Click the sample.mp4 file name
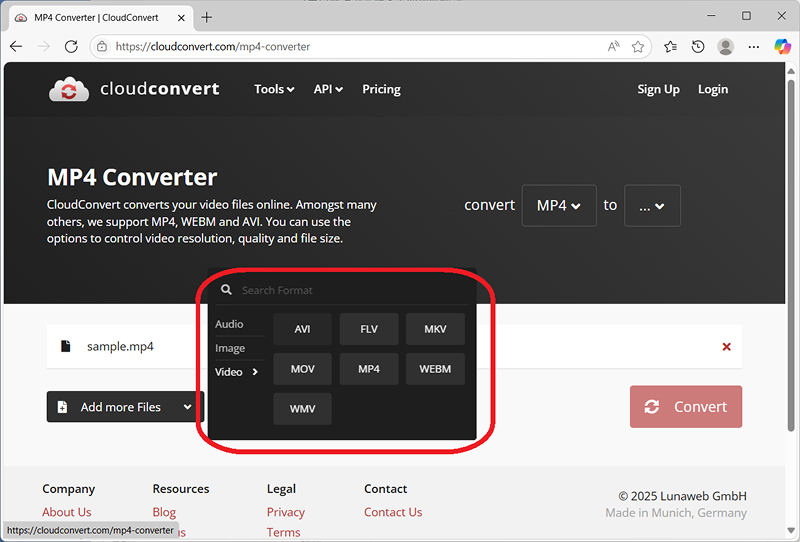 120,347
